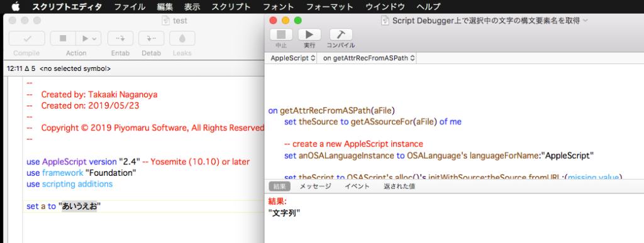Click the use AppleScript version "2.4" line
Screen dimensions: 644x243
(x=138, y=161)
